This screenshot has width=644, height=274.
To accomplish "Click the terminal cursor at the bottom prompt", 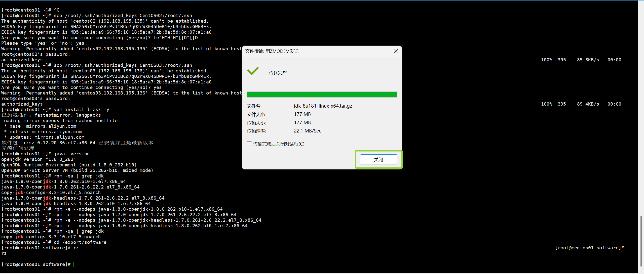I will point(74,264).
